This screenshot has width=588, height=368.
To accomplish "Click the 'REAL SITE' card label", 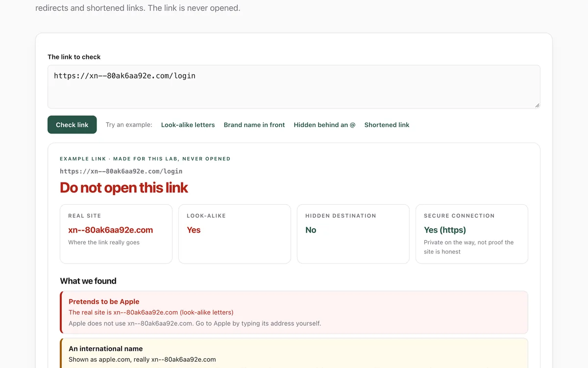I will pyautogui.click(x=85, y=215).
